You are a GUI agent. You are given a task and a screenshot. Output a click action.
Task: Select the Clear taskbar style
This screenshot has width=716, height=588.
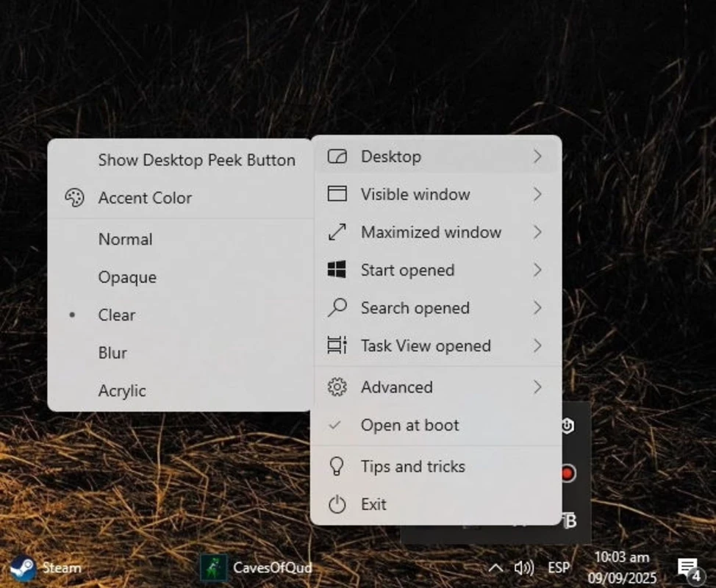(117, 315)
